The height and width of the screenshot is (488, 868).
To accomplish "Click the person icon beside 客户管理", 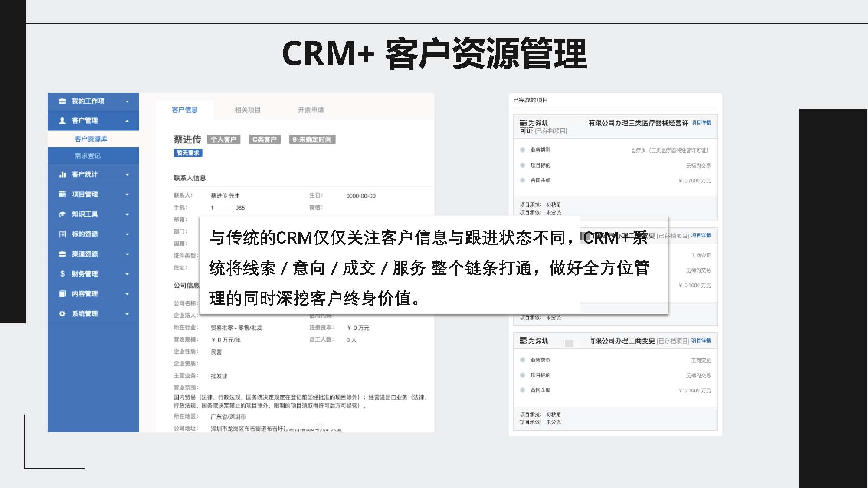I will tap(62, 120).
